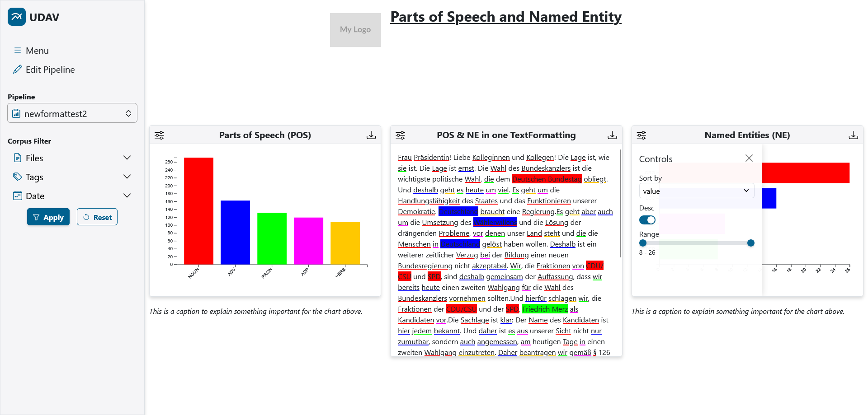Viewport: 868px width, 415px height.
Task: Apply the corpus filter
Action: (48, 217)
